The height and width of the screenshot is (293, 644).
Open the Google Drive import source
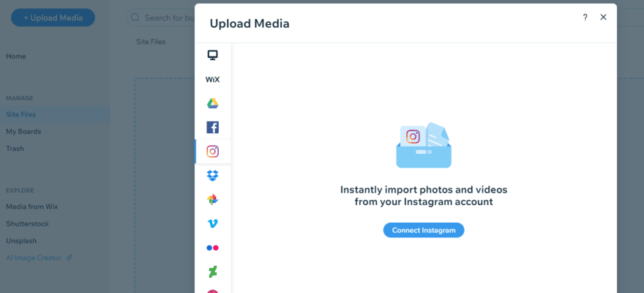pyautogui.click(x=212, y=103)
